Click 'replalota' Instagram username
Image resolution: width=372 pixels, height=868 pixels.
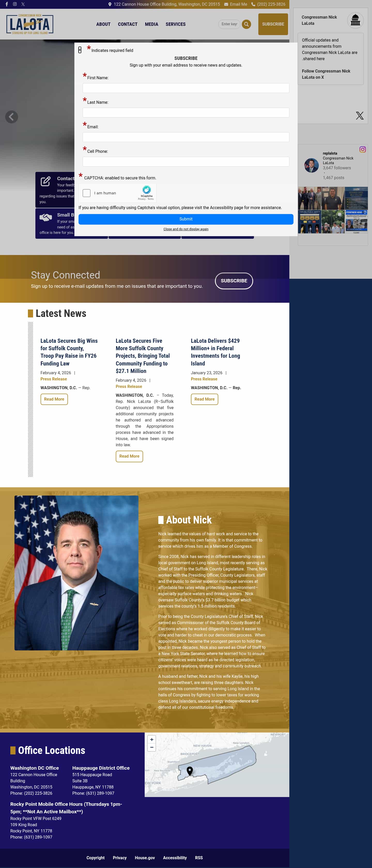pyautogui.click(x=330, y=153)
